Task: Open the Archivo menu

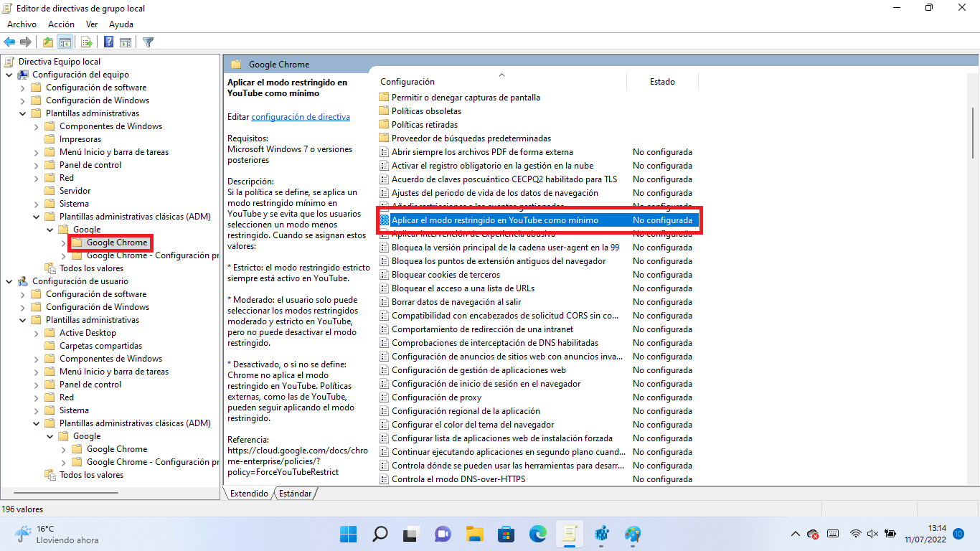Action: click(x=22, y=24)
